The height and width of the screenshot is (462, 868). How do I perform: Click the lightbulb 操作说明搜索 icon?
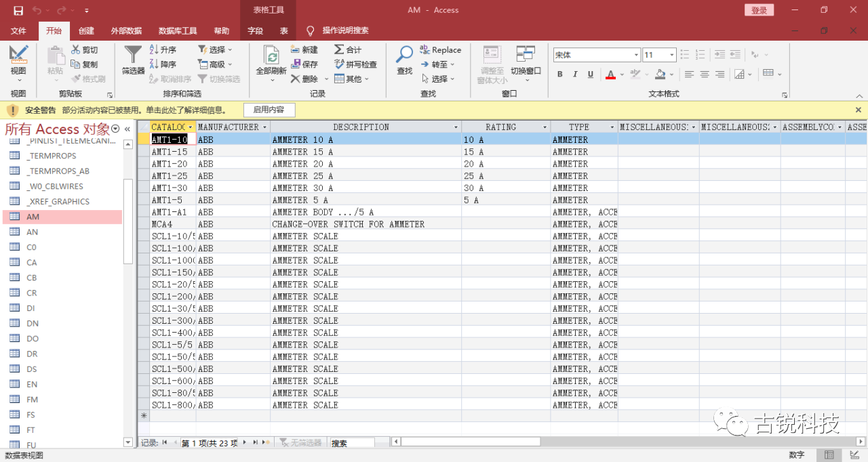pyautogui.click(x=311, y=30)
